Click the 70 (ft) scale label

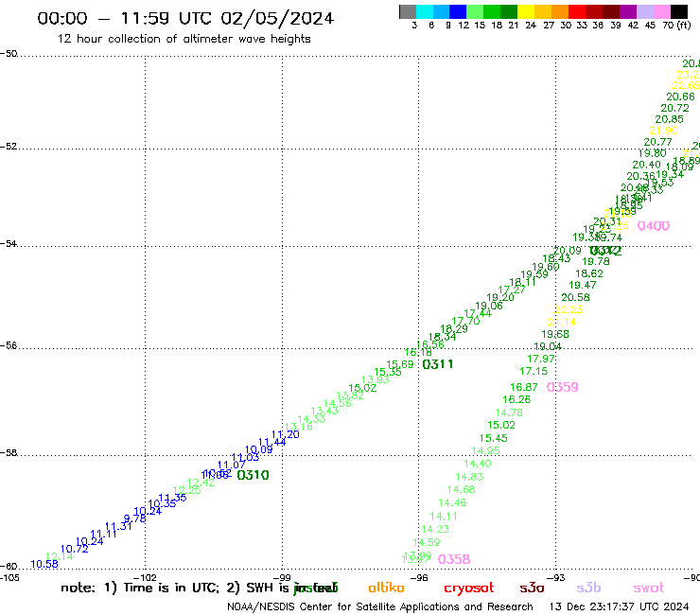pyautogui.click(x=676, y=26)
